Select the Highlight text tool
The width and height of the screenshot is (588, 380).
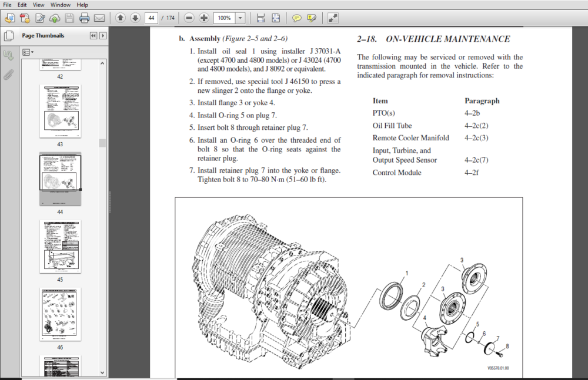click(312, 18)
